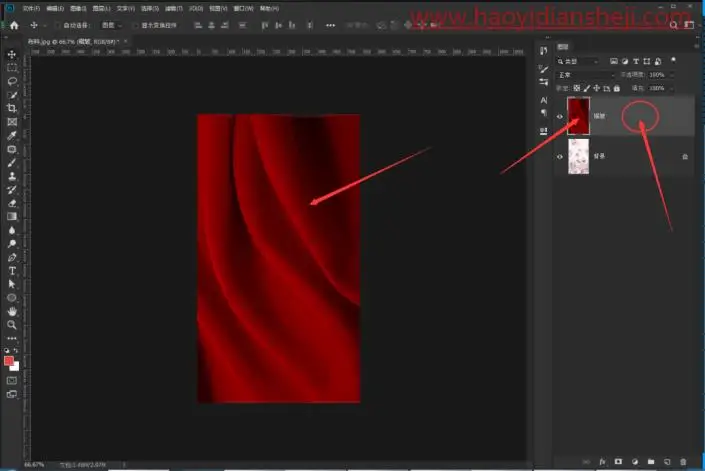Open the 编辑(E) Edit menu
705x471 pixels.
point(55,9)
